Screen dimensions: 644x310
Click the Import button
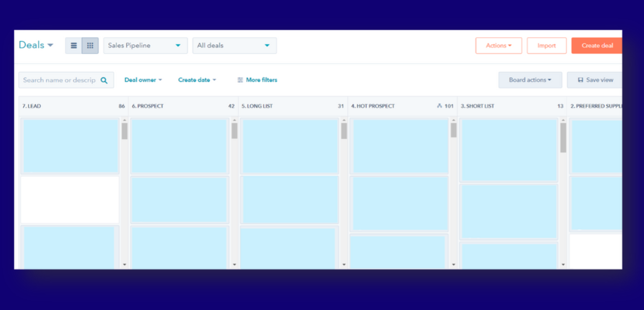coord(547,45)
